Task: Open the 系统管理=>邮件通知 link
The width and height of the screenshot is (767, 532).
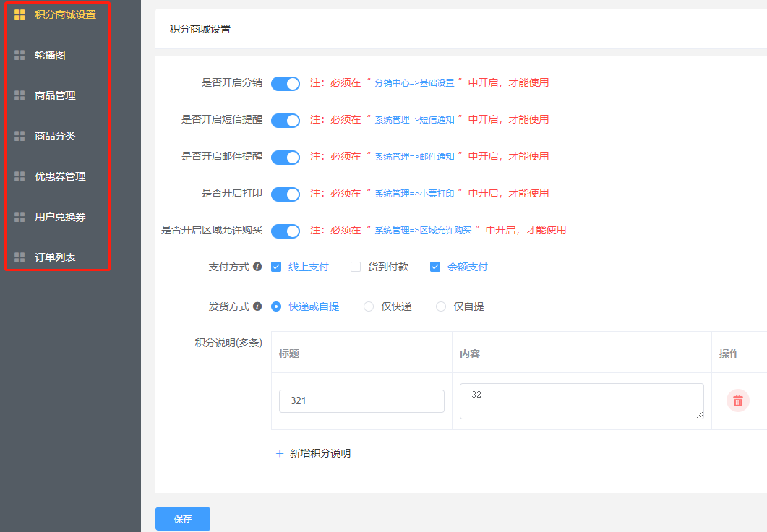Action: (414, 157)
